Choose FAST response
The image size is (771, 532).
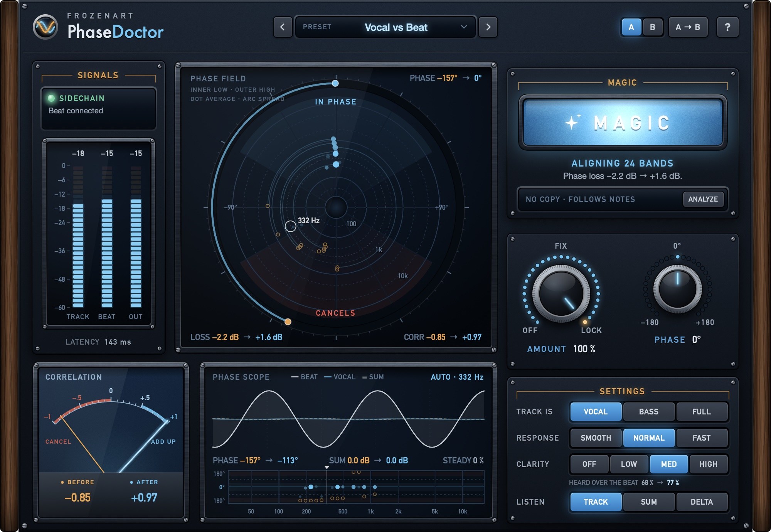(x=701, y=438)
